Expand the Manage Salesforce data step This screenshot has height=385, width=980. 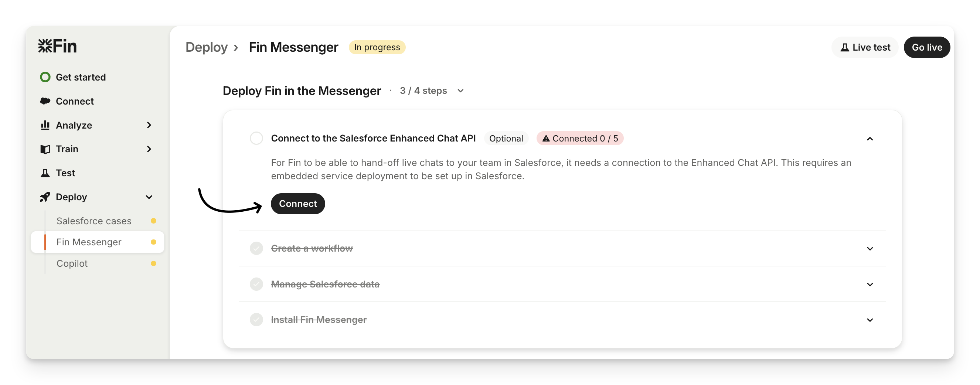pyautogui.click(x=870, y=285)
